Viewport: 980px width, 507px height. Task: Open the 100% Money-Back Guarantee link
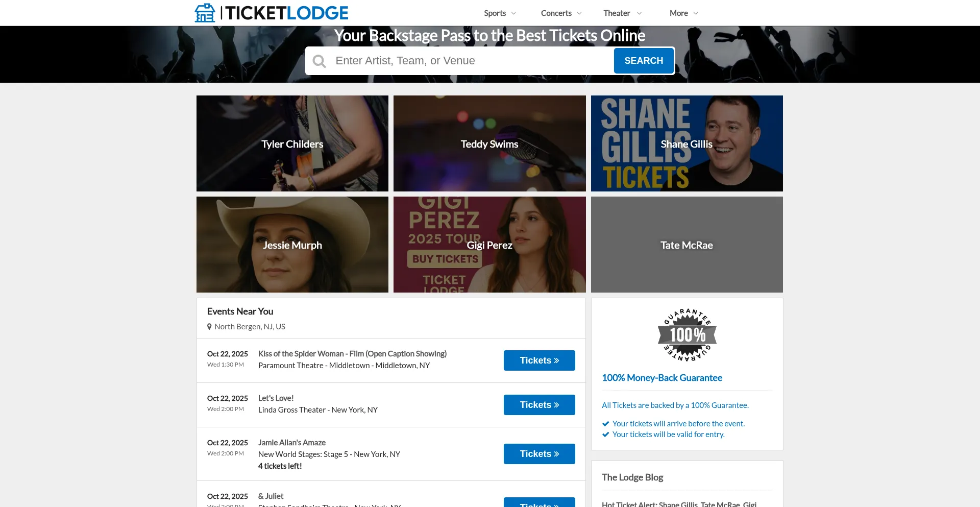tap(662, 378)
